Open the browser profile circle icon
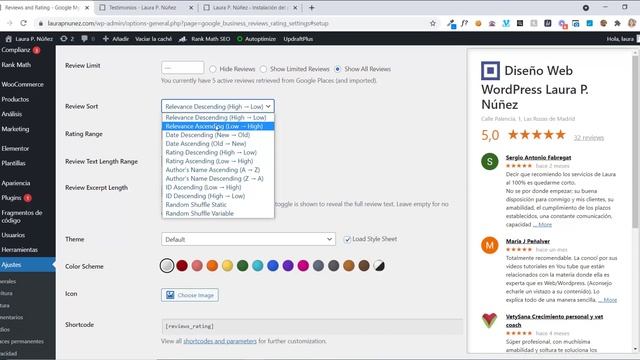Screen dimensions: 640x360 (586, 7)
